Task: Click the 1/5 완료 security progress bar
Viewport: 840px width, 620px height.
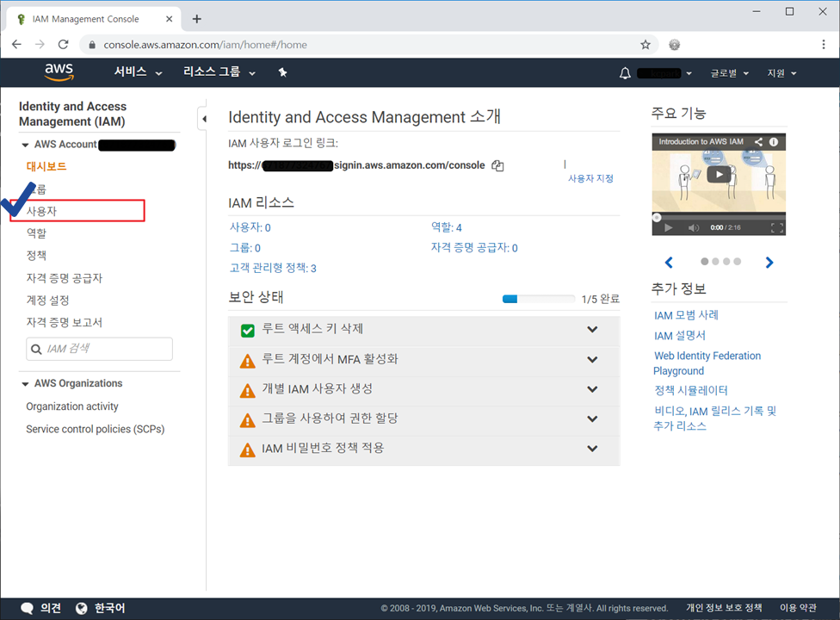Action: [x=539, y=299]
